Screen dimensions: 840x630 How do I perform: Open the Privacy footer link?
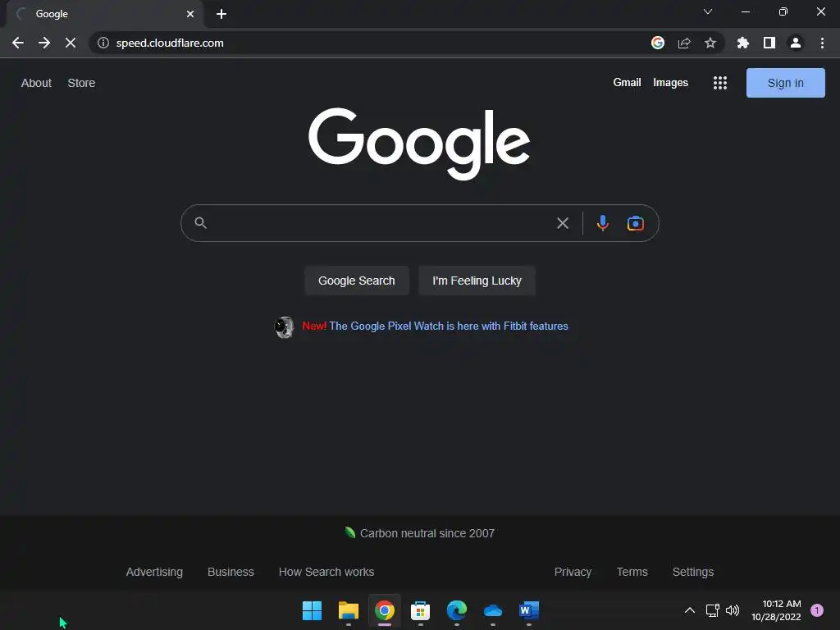click(x=573, y=572)
